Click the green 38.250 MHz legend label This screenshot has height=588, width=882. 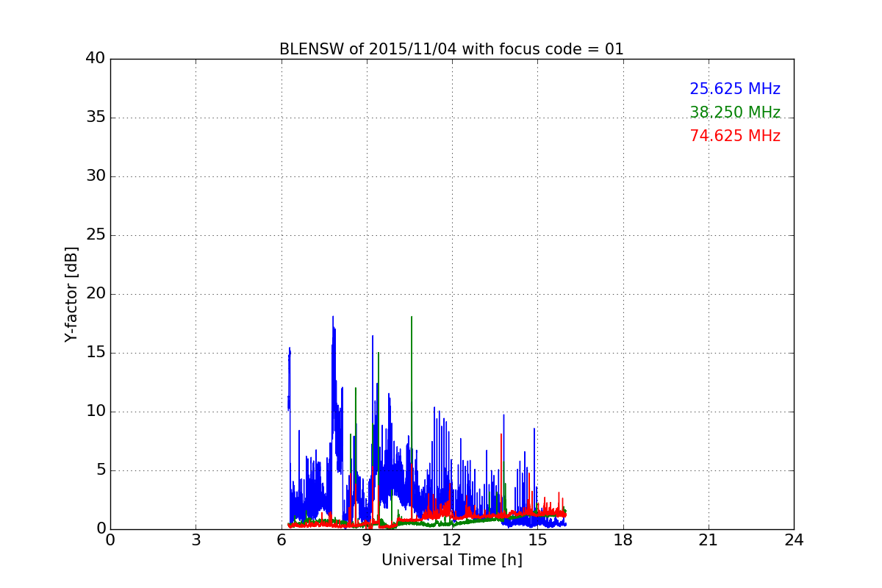(x=734, y=112)
